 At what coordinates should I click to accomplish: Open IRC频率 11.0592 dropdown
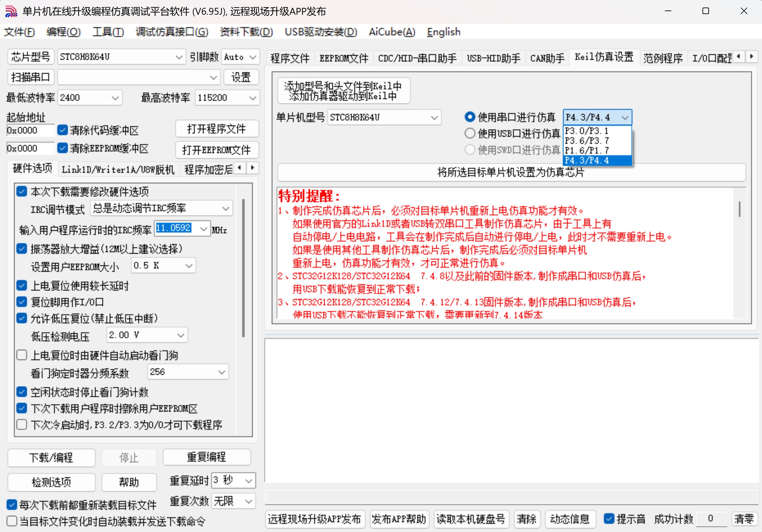204,229
